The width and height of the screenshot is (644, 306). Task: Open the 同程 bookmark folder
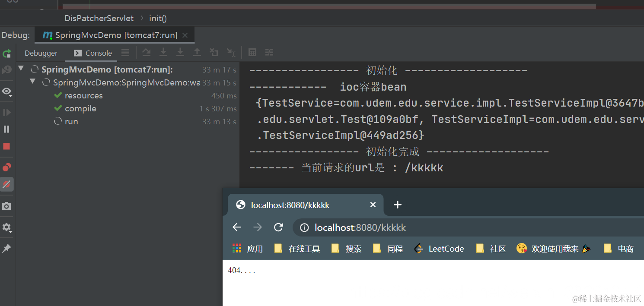(388, 249)
